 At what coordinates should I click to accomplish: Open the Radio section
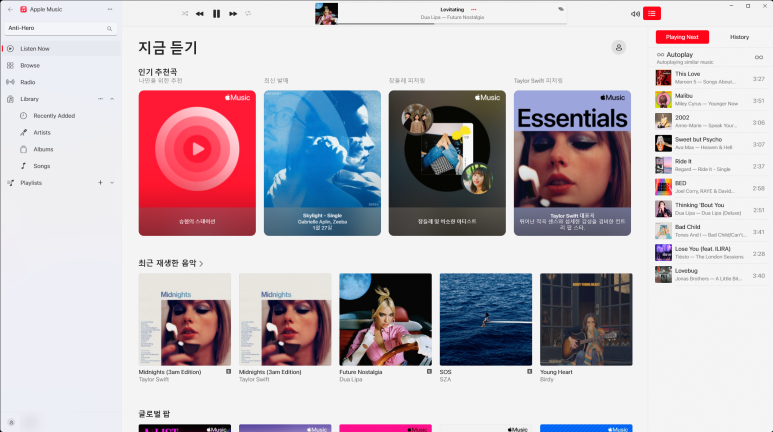coord(62,82)
